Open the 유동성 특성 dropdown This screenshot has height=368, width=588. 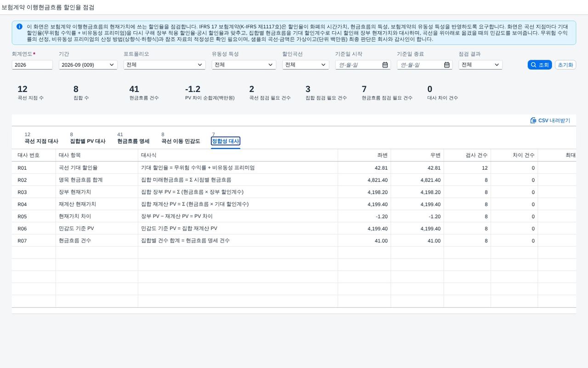point(271,65)
